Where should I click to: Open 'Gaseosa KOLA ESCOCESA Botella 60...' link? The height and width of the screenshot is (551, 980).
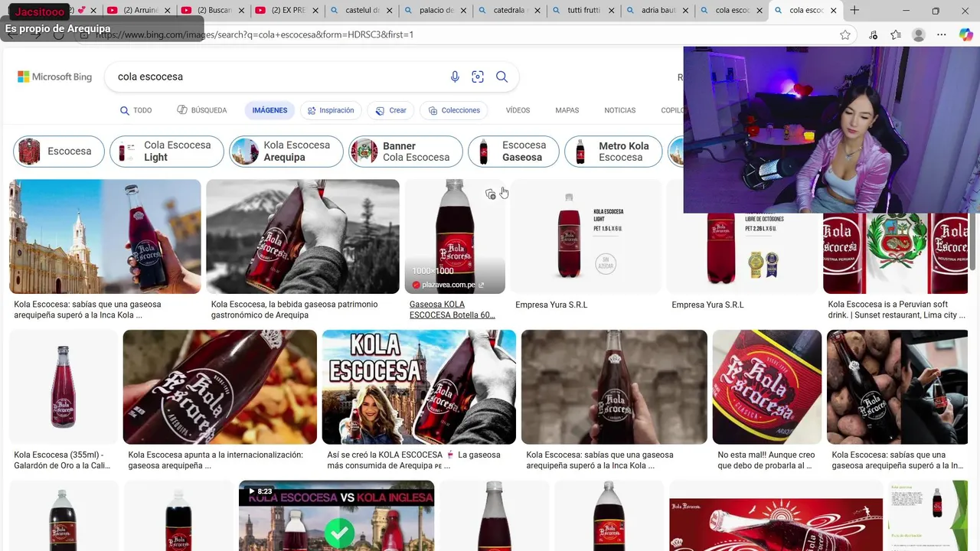click(x=452, y=309)
